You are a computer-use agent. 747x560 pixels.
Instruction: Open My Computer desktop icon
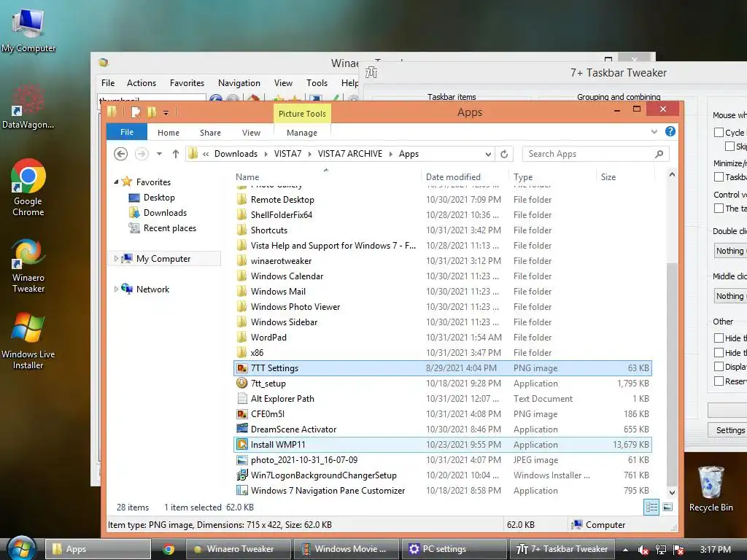click(x=28, y=29)
